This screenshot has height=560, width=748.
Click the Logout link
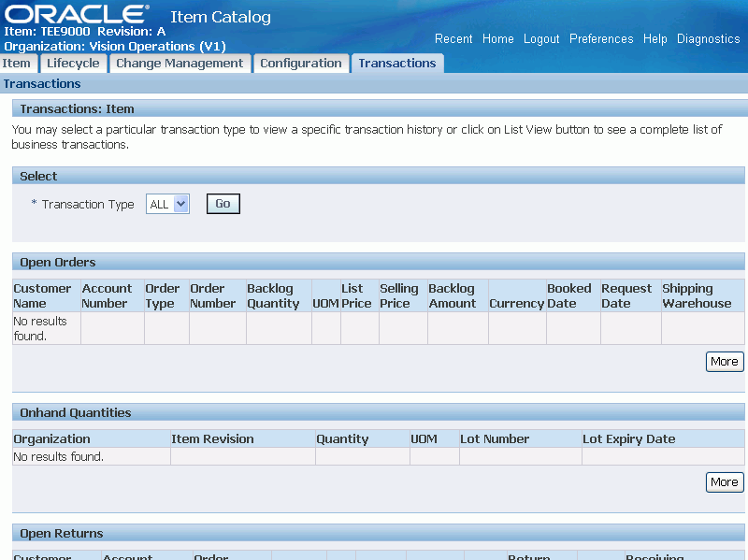541,39
